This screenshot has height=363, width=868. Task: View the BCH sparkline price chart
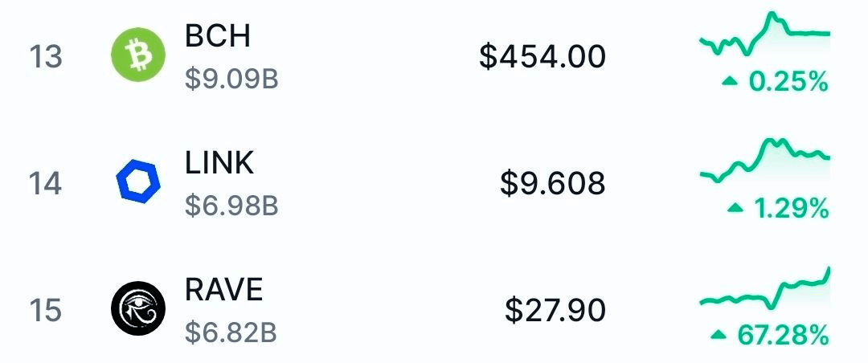click(x=764, y=37)
